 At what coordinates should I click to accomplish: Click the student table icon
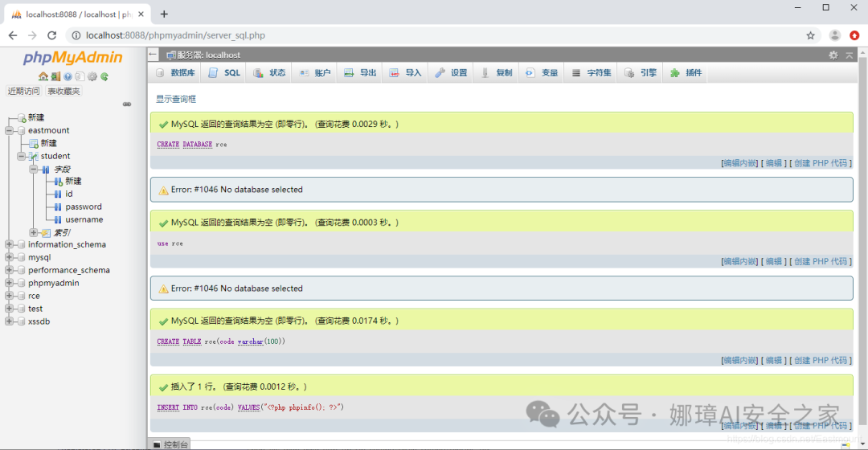click(34, 156)
